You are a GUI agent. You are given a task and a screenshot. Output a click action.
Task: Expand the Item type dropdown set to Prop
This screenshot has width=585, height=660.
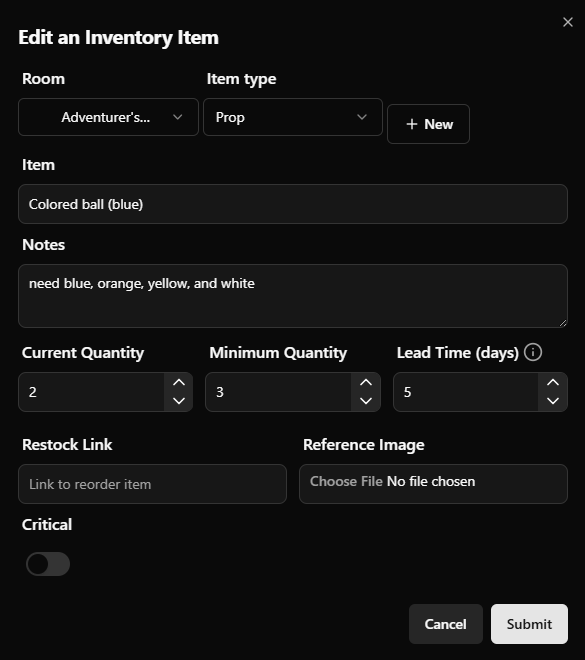293,117
